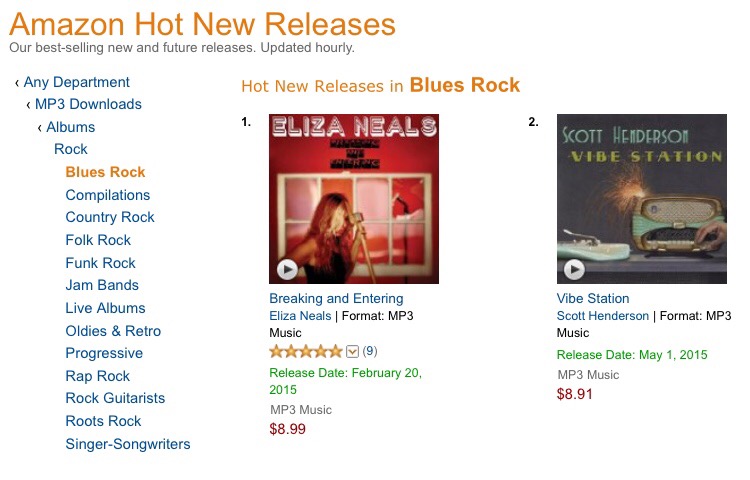The image size is (750, 480).
Task: Go up to the Albums category
Action: click(x=71, y=127)
